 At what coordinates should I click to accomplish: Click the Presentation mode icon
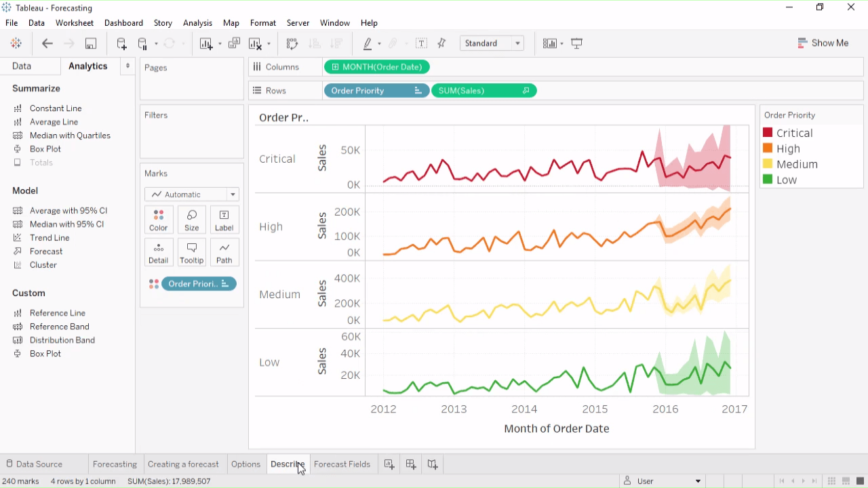pyautogui.click(x=577, y=43)
